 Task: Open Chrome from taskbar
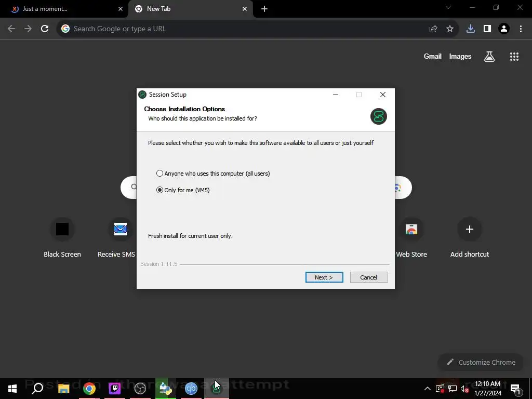(89, 389)
